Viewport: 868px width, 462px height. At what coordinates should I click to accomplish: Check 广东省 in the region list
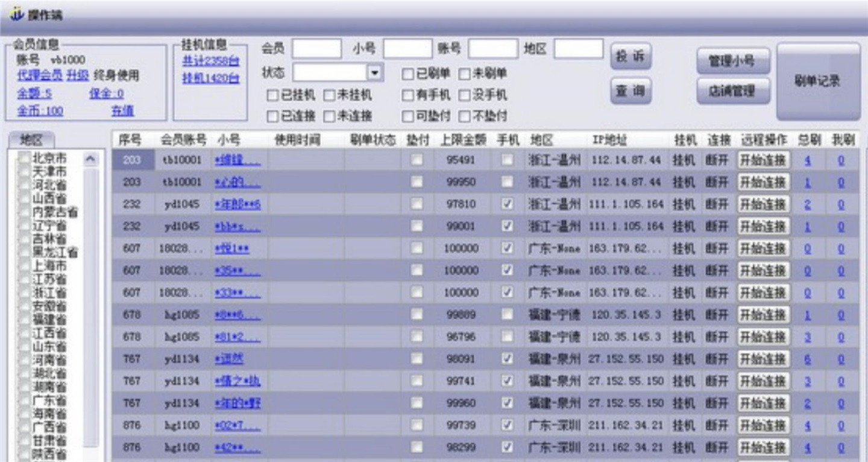pos(24,400)
